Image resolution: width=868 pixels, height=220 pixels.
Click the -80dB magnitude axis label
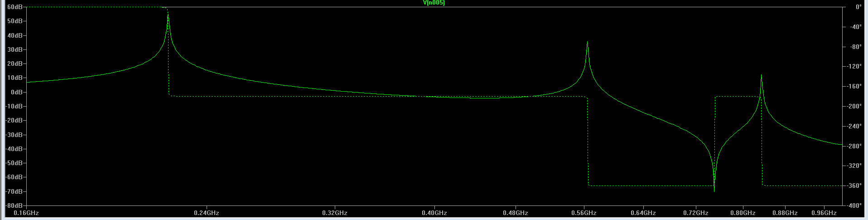[x=14, y=205]
